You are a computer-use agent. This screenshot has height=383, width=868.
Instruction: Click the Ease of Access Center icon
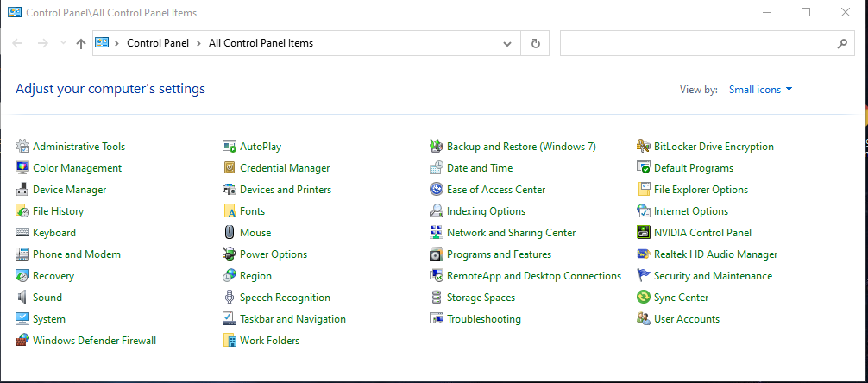coord(437,190)
